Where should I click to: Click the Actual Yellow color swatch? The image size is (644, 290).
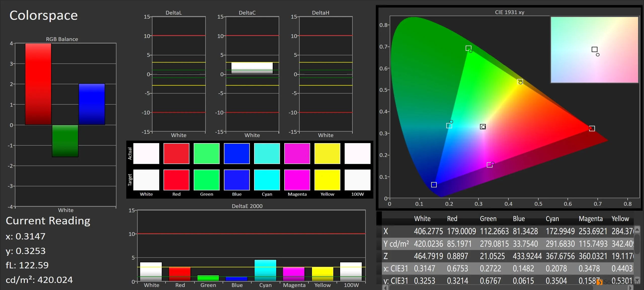pyautogui.click(x=327, y=153)
